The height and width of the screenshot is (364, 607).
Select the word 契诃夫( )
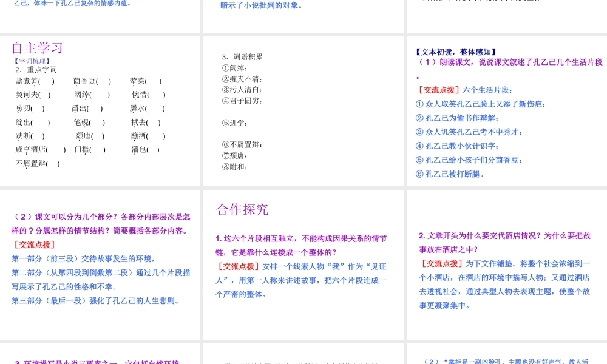[x=33, y=95]
